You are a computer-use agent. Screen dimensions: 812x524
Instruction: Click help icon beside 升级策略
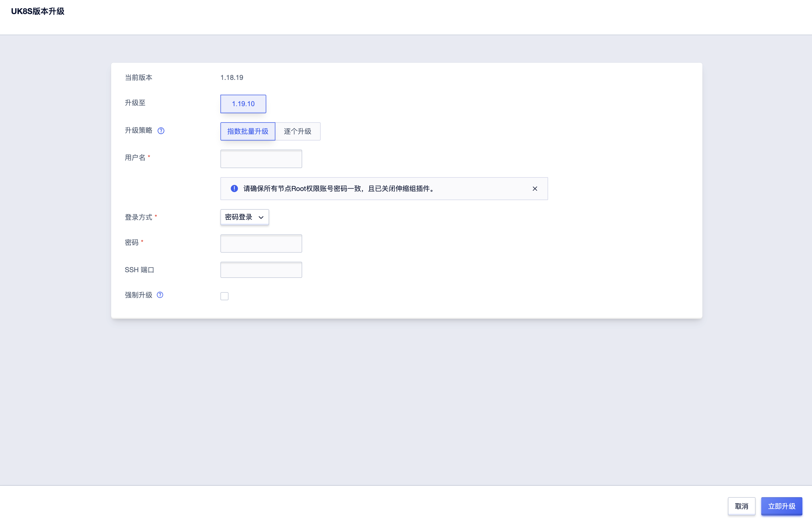[x=161, y=131]
